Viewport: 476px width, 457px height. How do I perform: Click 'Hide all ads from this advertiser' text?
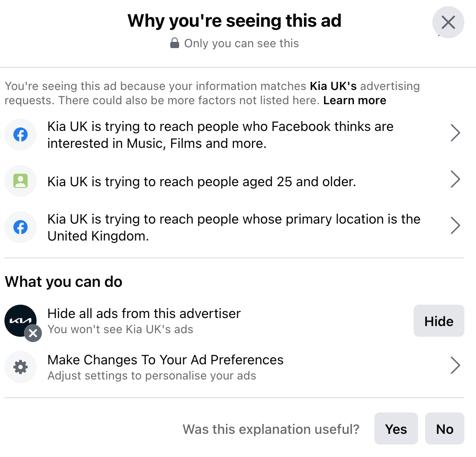tap(144, 314)
